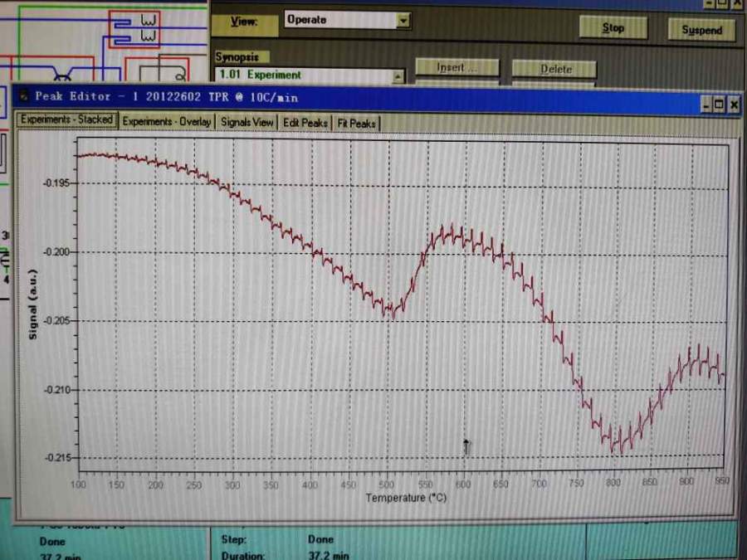Viewport: 747px width, 560px height.
Task: Close the Peak Editor window
Action: point(734,105)
